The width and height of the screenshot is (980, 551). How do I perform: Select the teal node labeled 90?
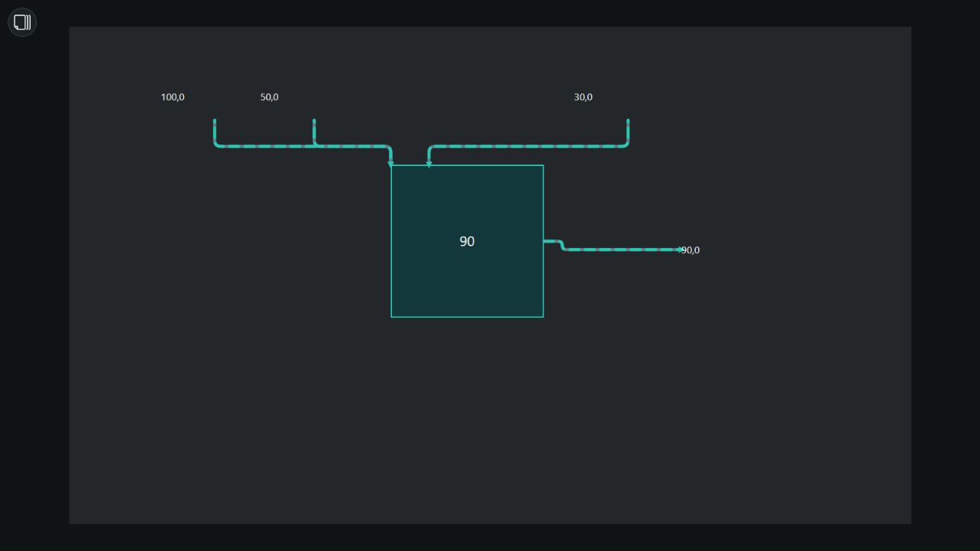pyautogui.click(x=467, y=241)
